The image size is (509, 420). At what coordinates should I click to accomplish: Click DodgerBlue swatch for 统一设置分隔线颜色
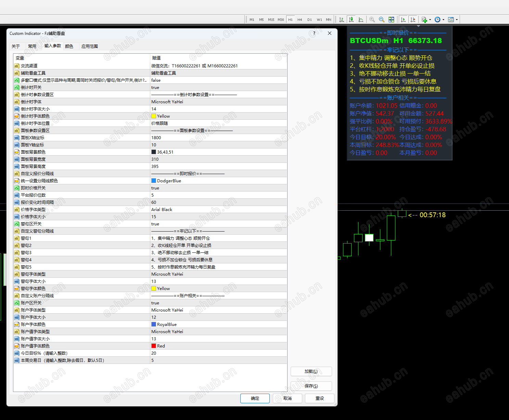click(x=154, y=181)
